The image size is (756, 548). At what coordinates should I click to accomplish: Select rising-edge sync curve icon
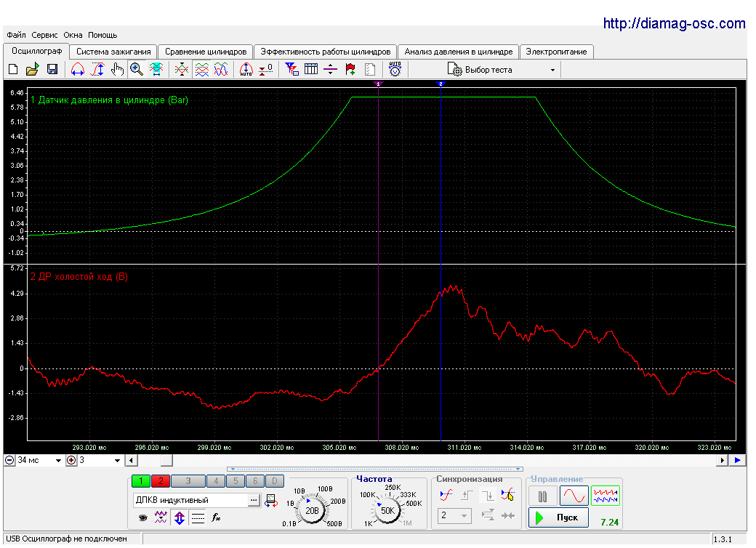pos(446,495)
